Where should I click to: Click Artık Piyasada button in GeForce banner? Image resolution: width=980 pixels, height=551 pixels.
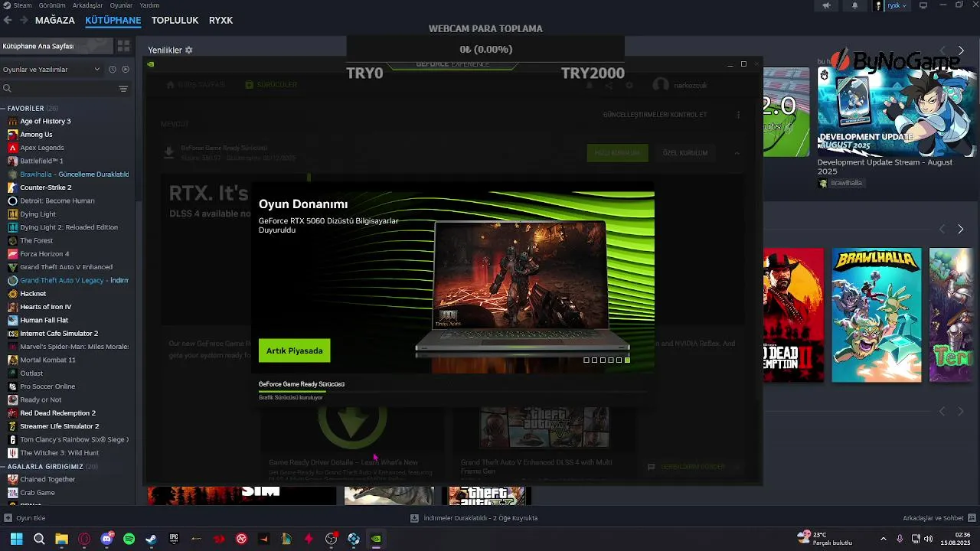click(x=294, y=350)
